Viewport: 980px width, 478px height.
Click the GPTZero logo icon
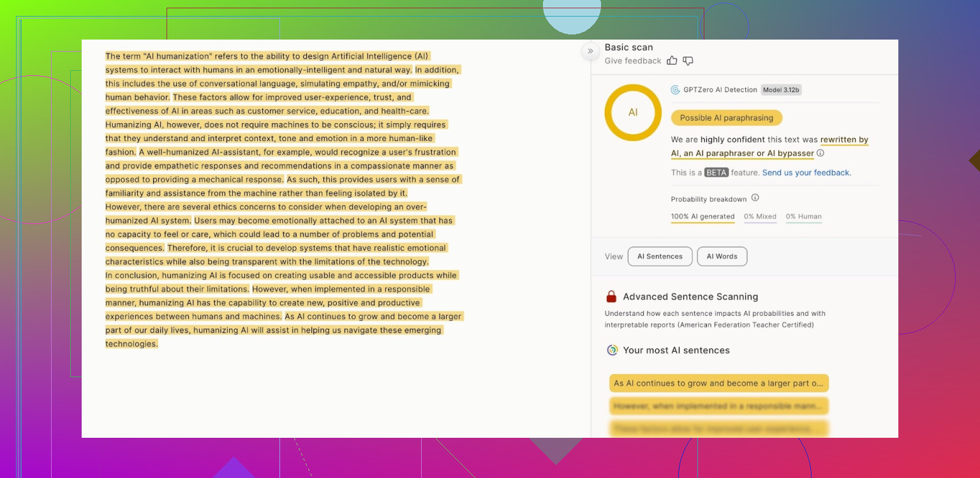[675, 90]
